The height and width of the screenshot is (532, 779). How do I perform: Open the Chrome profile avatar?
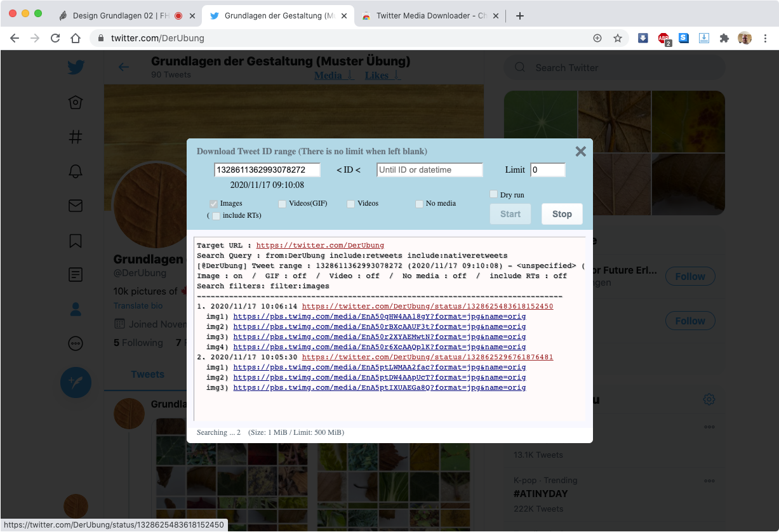click(745, 38)
